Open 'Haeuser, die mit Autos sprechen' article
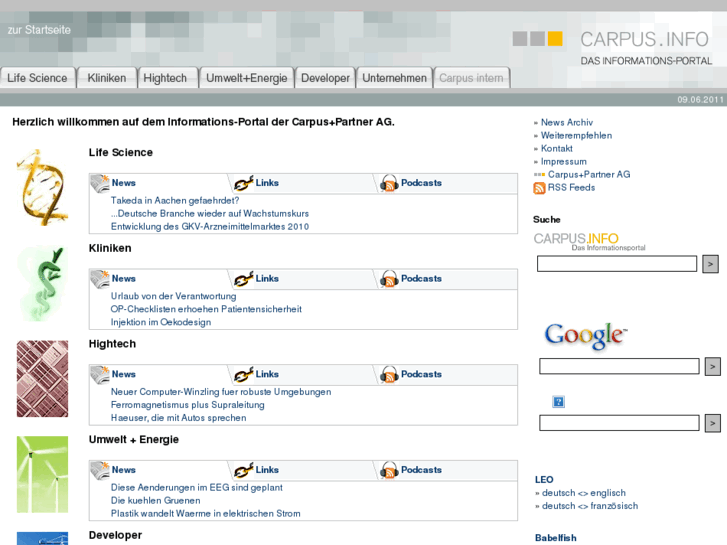This screenshot has width=727, height=545. tap(178, 417)
